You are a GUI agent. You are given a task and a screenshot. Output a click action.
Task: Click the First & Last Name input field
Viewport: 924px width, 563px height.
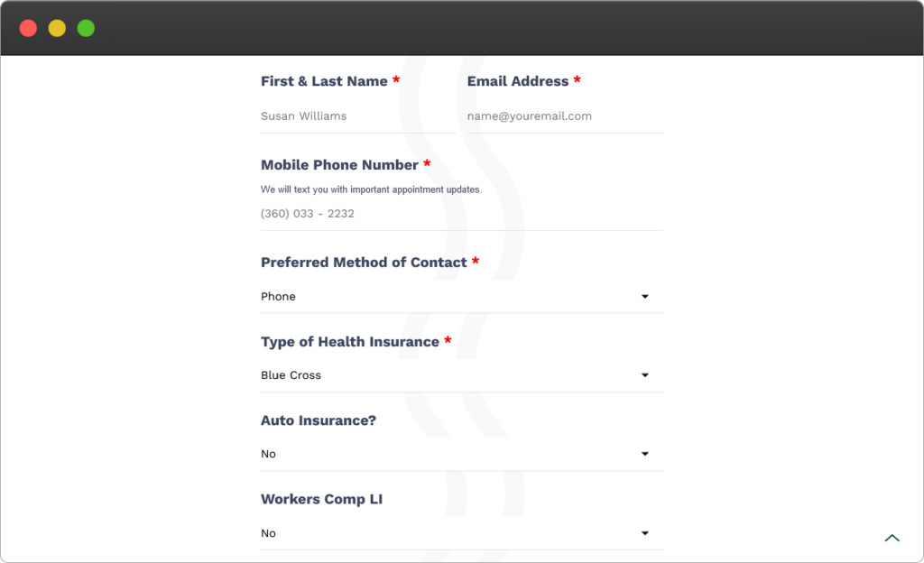tap(358, 116)
